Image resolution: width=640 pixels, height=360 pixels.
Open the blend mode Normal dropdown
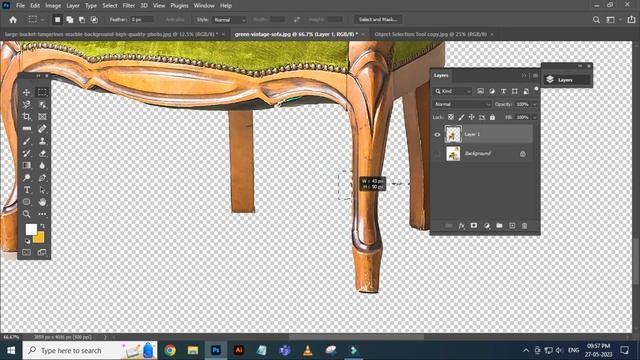(462, 104)
